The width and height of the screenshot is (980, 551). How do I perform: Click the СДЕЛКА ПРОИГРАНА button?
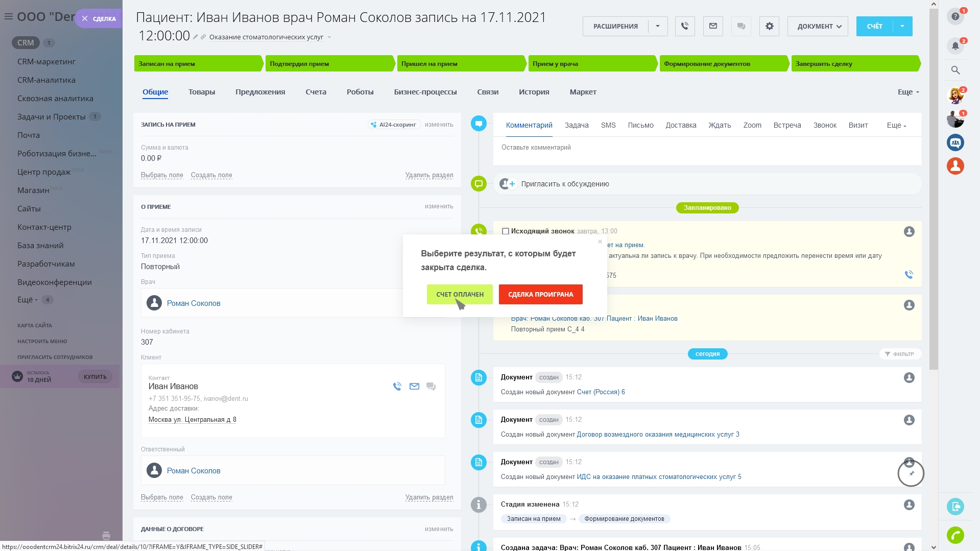[540, 295]
